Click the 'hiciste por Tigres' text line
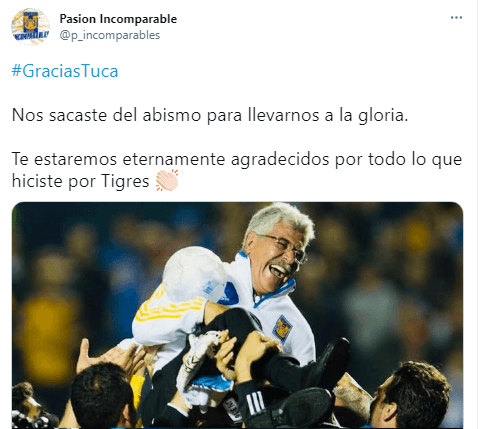480x429 pixels. (80, 181)
